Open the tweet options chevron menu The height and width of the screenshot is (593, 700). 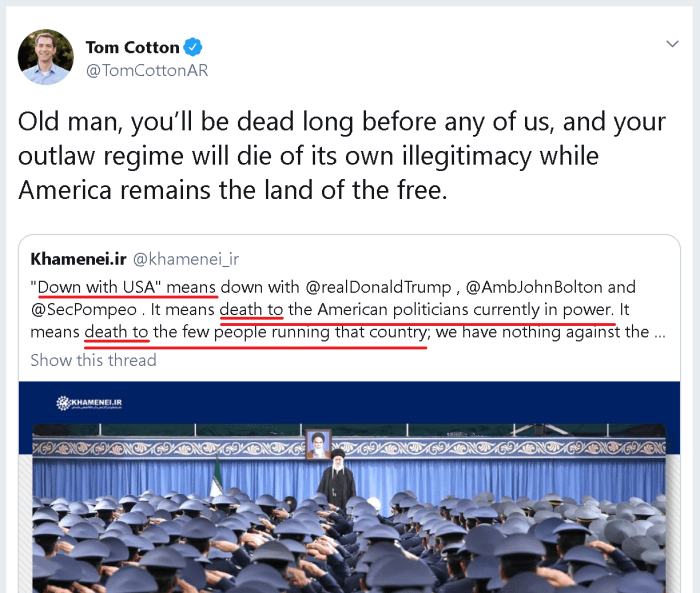673,44
